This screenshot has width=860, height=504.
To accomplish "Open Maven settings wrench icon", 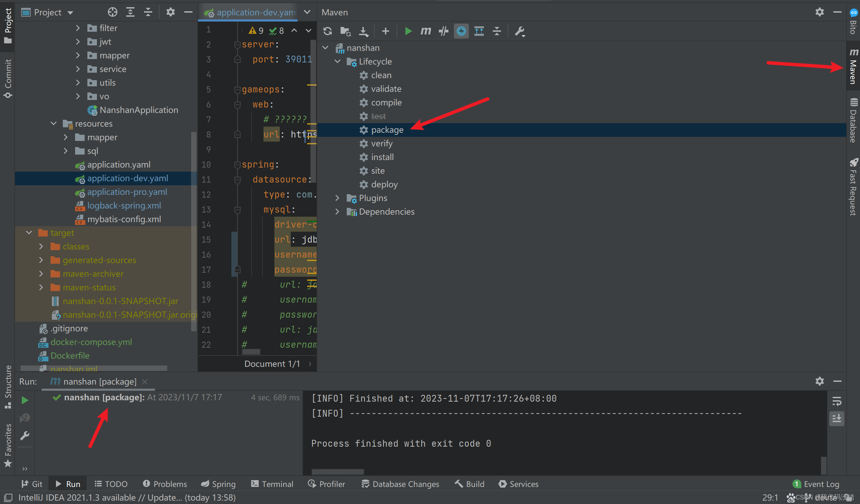I will 520,31.
